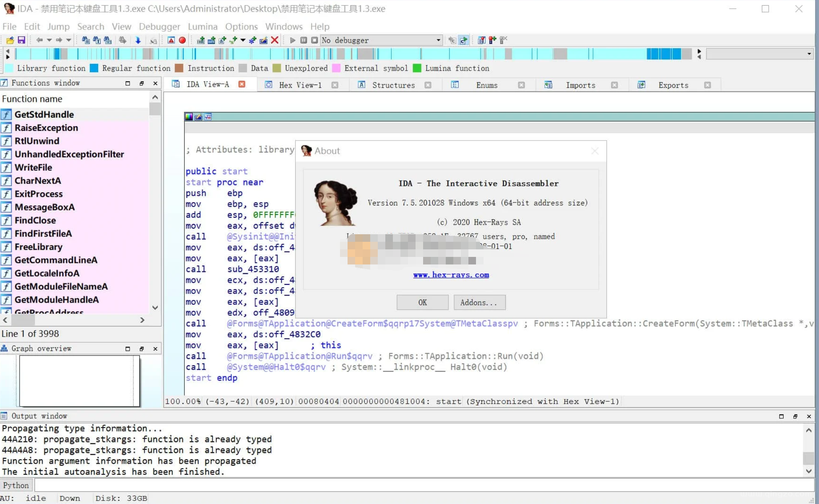Open the File menu

click(9, 26)
